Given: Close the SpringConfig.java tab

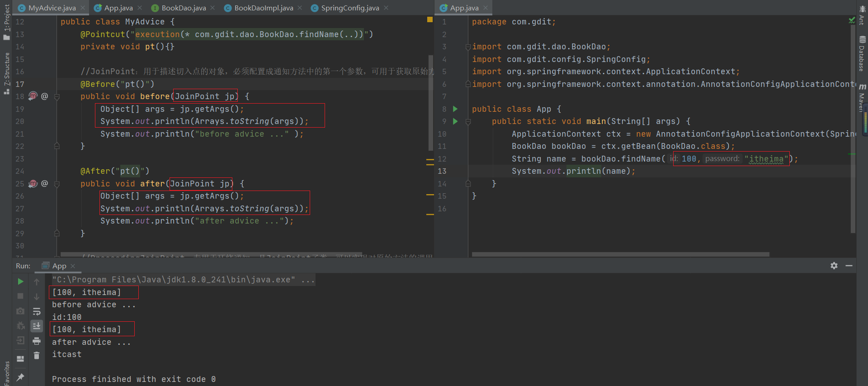Looking at the screenshot, I should point(386,8).
